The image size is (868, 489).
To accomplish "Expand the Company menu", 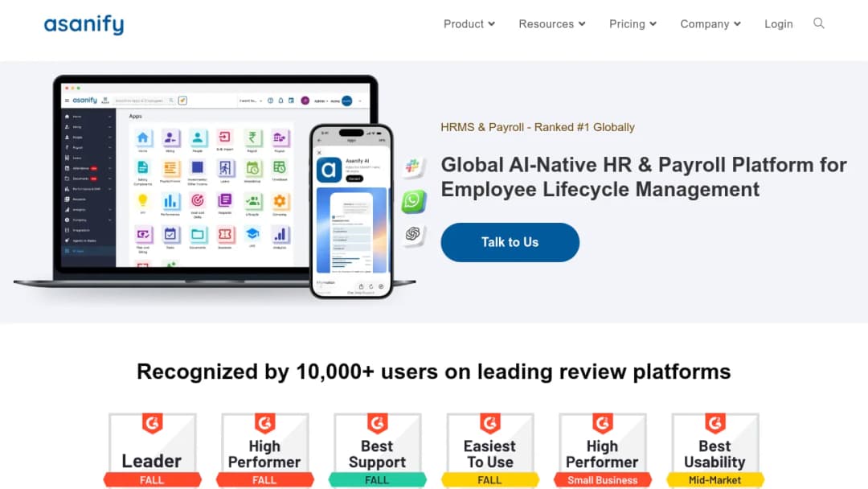I will coord(710,24).
